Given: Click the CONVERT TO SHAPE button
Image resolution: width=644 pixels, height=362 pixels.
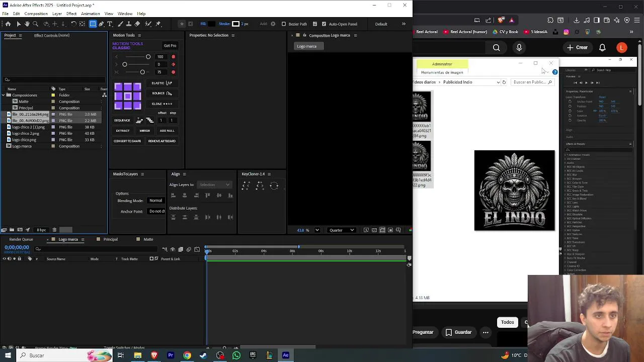Looking at the screenshot, I should [x=127, y=141].
